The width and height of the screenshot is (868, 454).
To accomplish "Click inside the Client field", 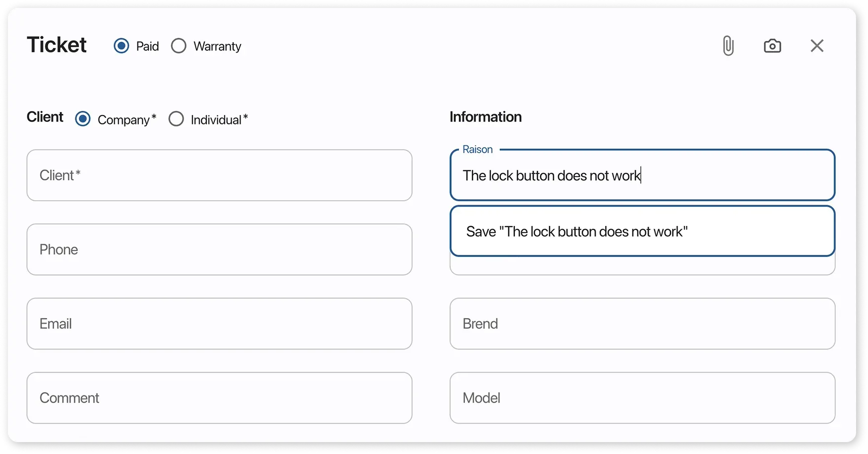I will 220,175.
